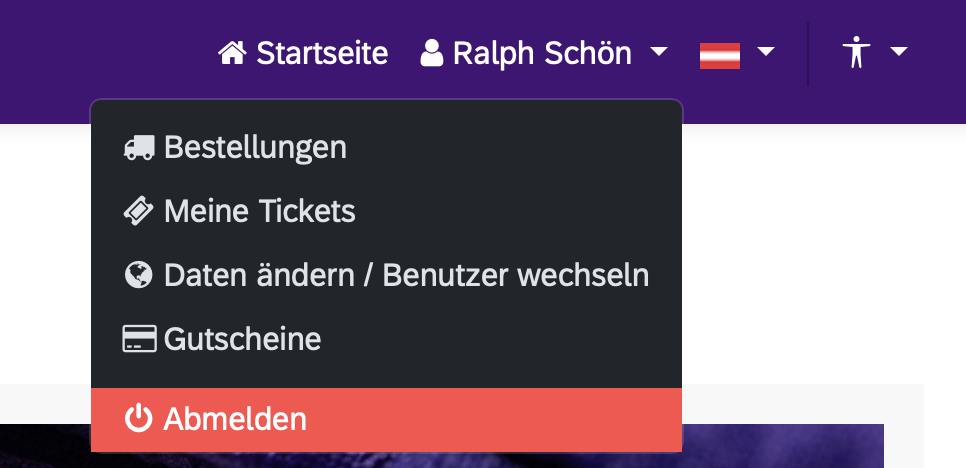Click the user profile silhouette icon

coord(432,52)
